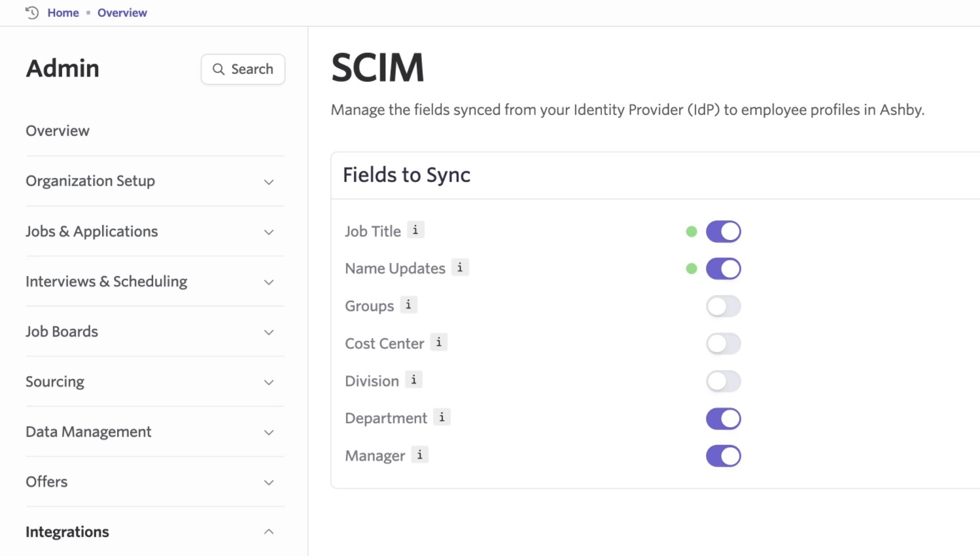This screenshot has width=980, height=556.
Task: Click the history clock icon beside Home
Action: click(x=31, y=13)
